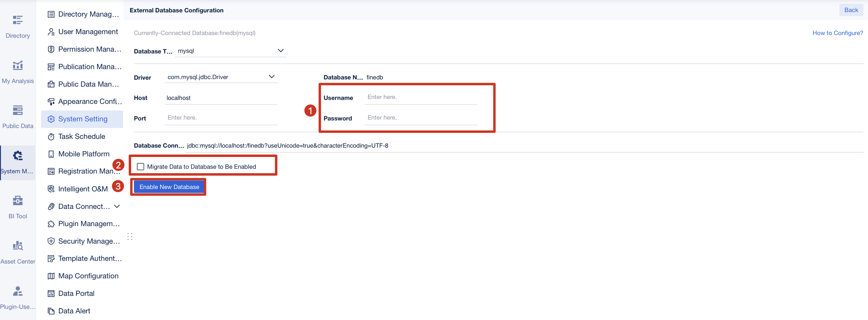Open the Public Data module icon

pos(17,110)
